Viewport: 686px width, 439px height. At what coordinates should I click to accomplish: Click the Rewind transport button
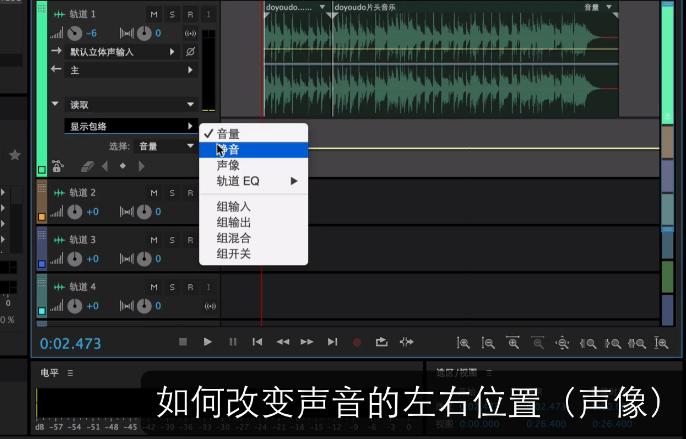tap(283, 342)
